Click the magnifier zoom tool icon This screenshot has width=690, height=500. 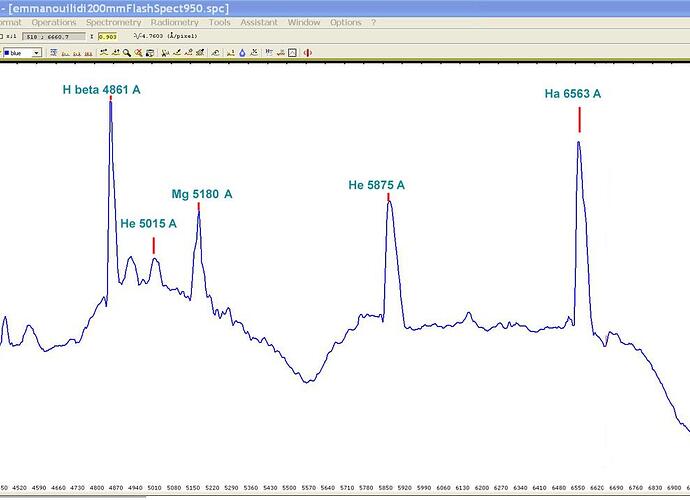[x=126, y=53]
